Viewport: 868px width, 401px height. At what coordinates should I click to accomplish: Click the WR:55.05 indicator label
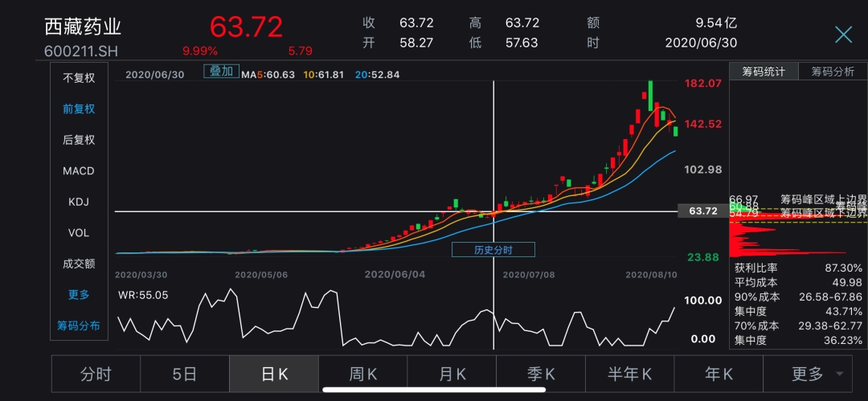pyautogui.click(x=143, y=295)
